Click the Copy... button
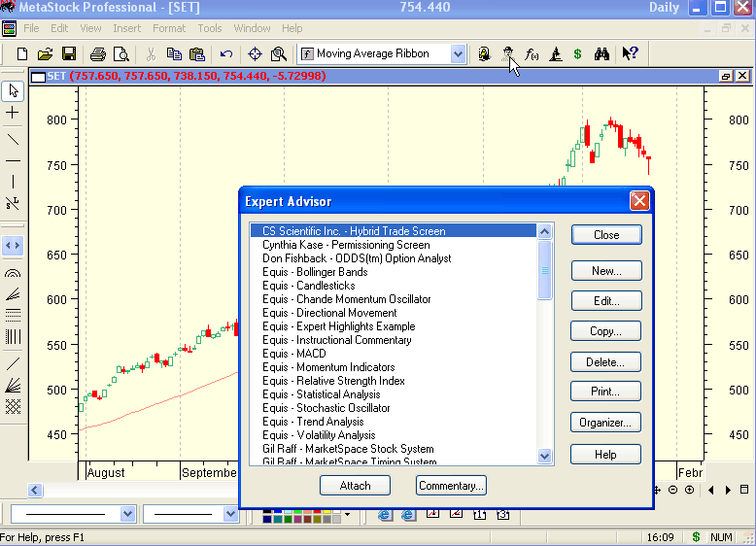Image resolution: width=756 pixels, height=546 pixels. point(606,331)
